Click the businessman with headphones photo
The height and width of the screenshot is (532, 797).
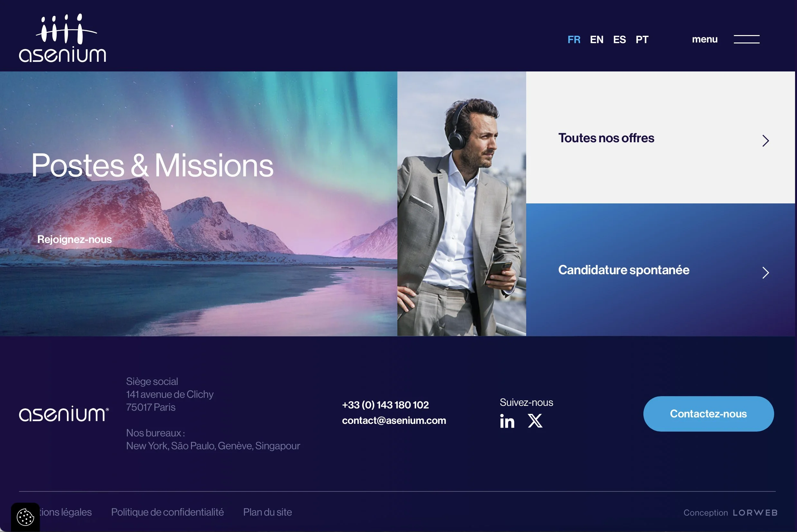pos(462,204)
